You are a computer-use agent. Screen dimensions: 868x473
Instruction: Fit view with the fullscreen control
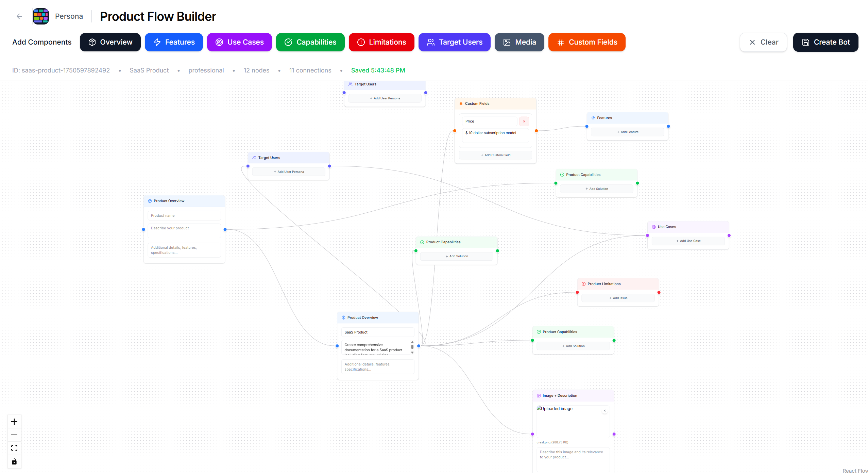[14, 448]
